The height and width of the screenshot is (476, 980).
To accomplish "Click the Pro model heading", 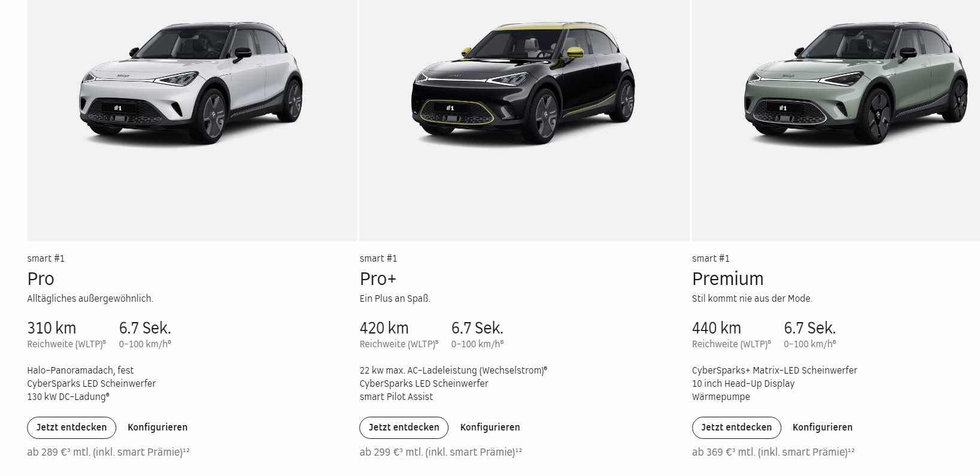I will tap(41, 279).
